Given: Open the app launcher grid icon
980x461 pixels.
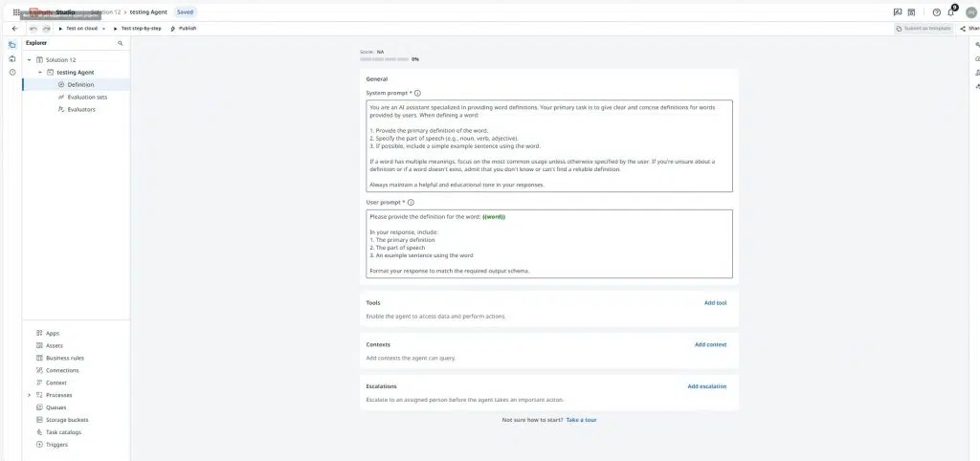Looking at the screenshot, I should coord(16,11).
